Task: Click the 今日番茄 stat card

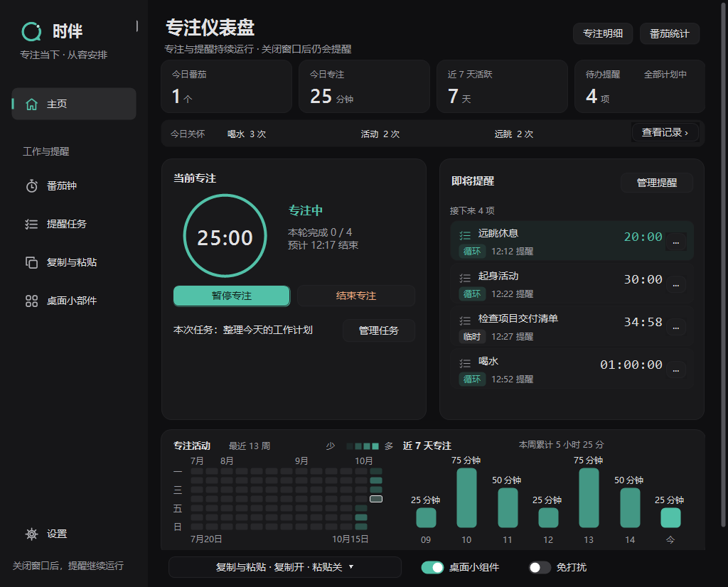Action: 227,86
